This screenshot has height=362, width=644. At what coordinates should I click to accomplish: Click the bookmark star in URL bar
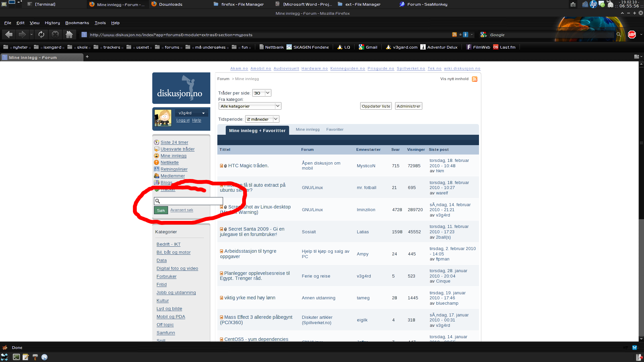click(461, 35)
